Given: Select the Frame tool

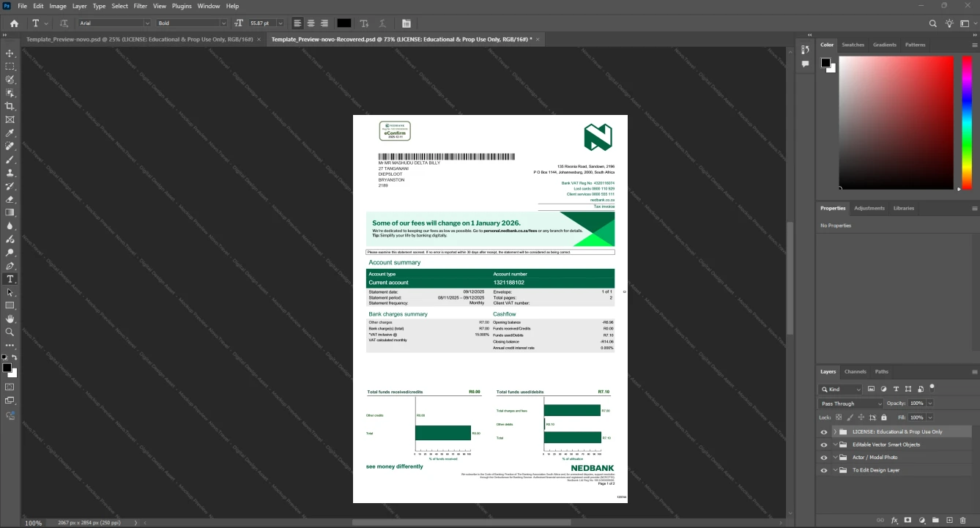Looking at the screenshot, I should [x=10, y=119].
